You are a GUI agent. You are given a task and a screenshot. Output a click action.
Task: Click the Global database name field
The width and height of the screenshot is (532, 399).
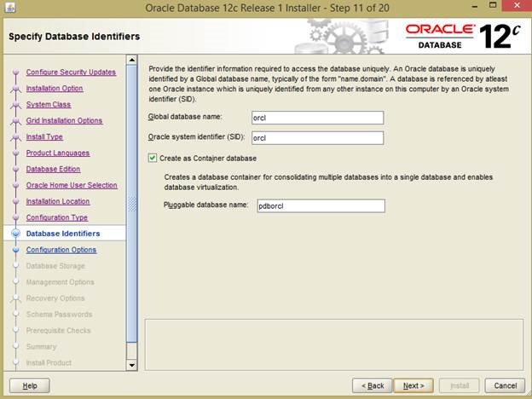tap(317, 118)
